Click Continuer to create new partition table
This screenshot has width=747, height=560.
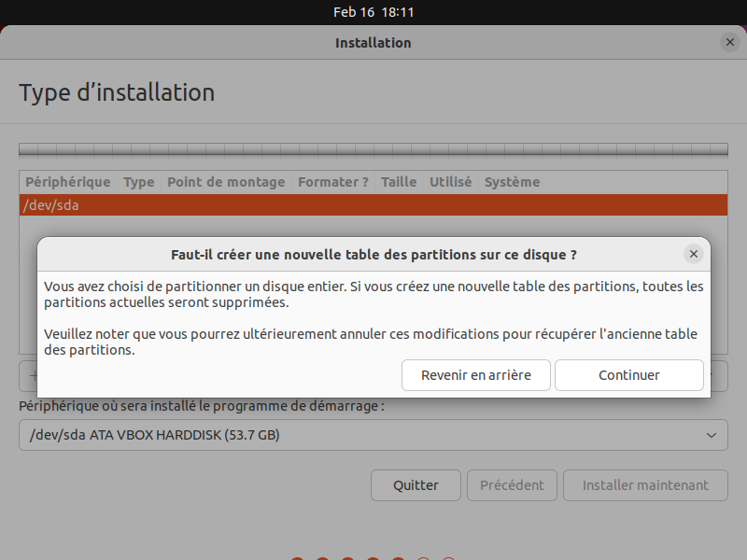tap(628, 375)
